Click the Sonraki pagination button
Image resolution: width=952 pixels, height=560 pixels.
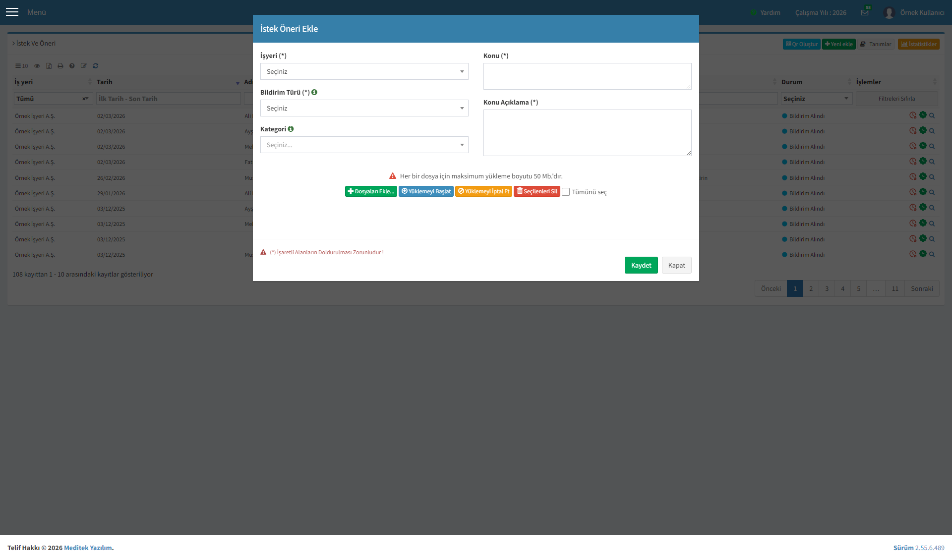[x=922, y=288]
